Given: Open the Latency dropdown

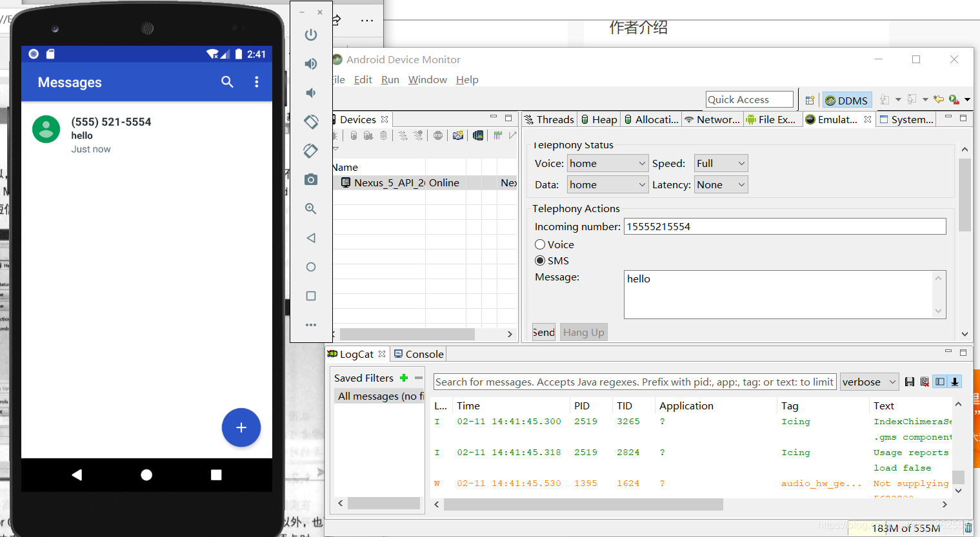Looking at the screenshot, I should coord(721,185).
